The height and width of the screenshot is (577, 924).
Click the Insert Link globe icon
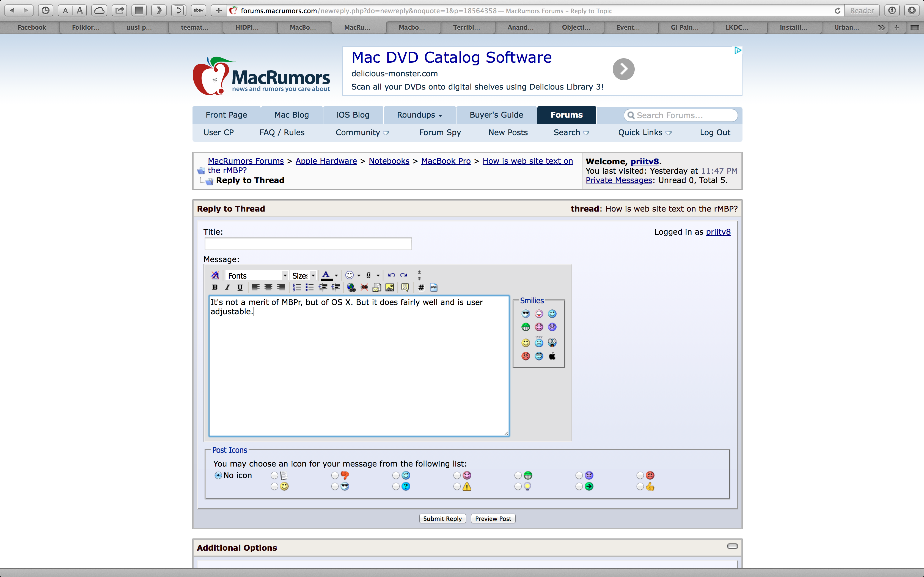(351, 287)
